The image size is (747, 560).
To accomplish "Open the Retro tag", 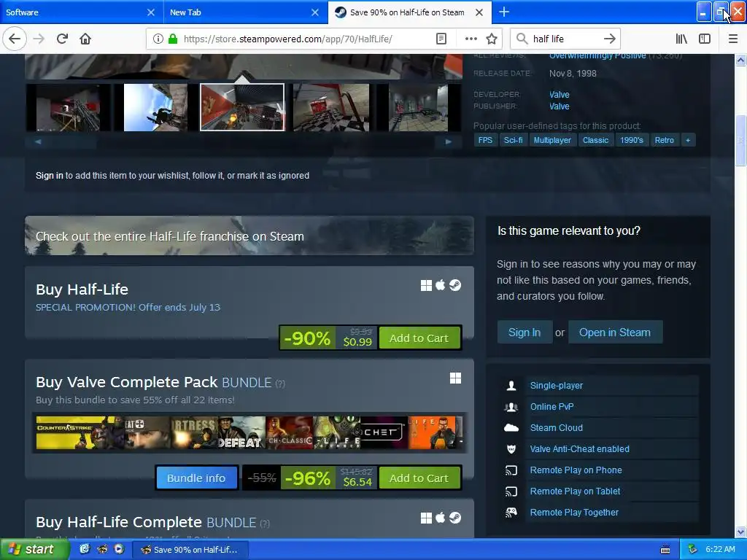I will (664, 140).
